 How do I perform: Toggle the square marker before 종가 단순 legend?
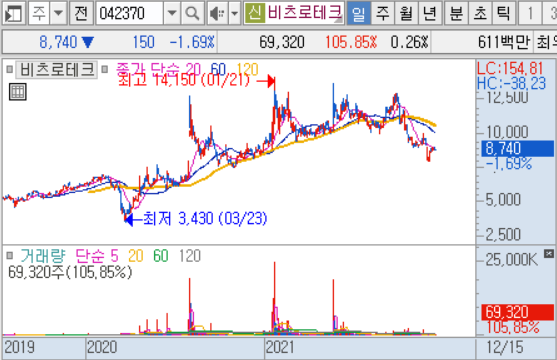pos(104,69)
